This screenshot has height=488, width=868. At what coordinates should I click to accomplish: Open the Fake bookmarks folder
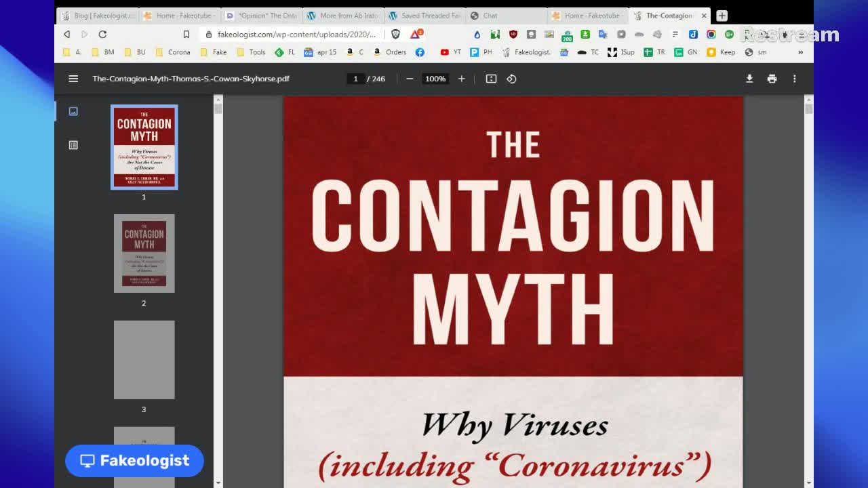coord(214,52)
